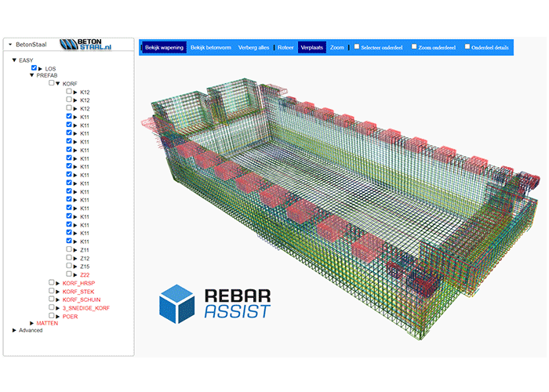The height and width of the screenshot is (392, 549).
Task: Expand the KORF_HRSP tree node
Action: [x=58, y=283]
